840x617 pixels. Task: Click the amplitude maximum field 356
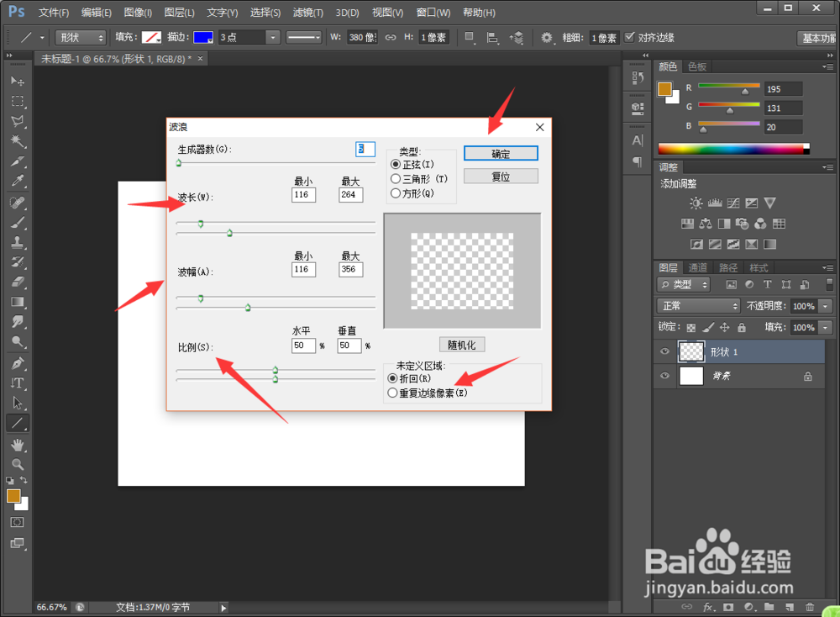[x=350, y=270]
